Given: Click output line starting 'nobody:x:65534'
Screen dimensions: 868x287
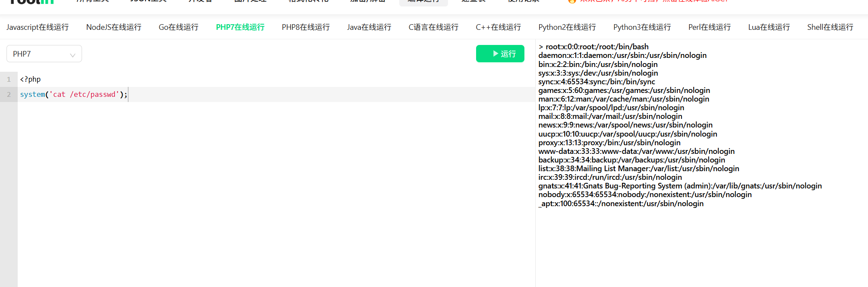Looking at the screenshot, I should (x=645, y=195).
